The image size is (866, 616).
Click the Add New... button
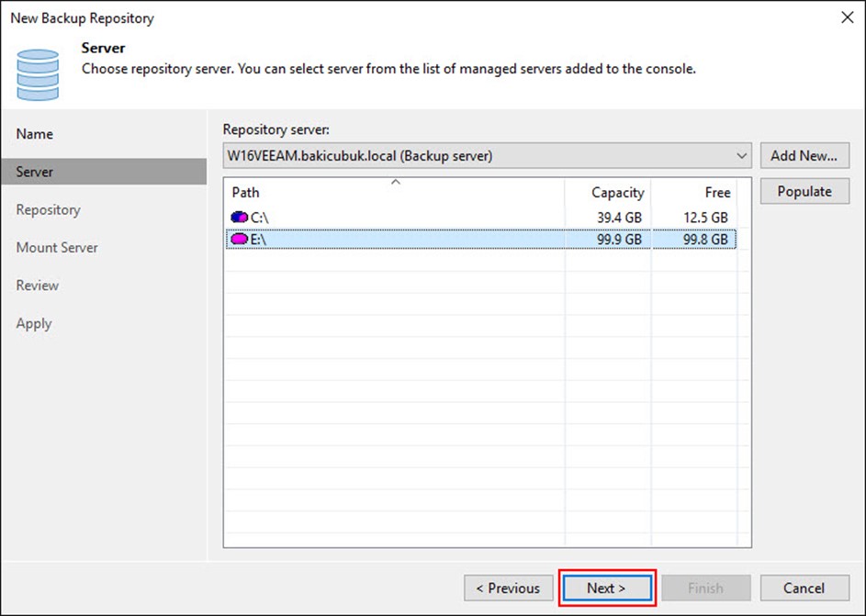point(804,156)
